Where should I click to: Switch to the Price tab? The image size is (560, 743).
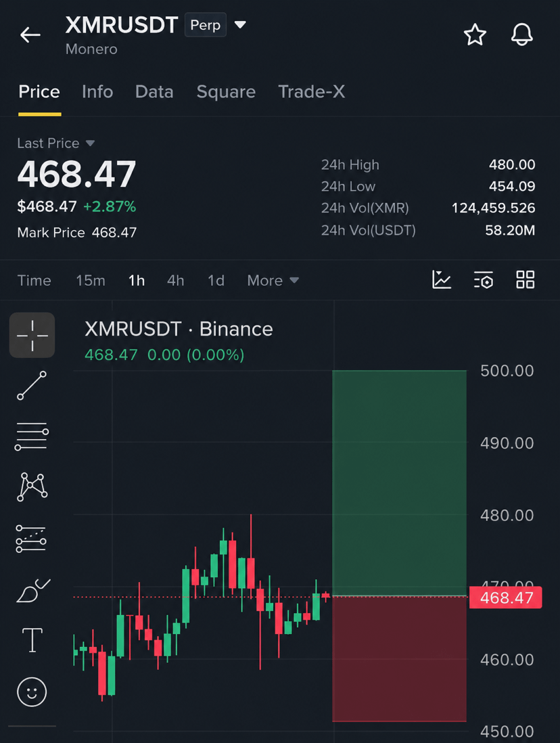click(x=39, y=91)
